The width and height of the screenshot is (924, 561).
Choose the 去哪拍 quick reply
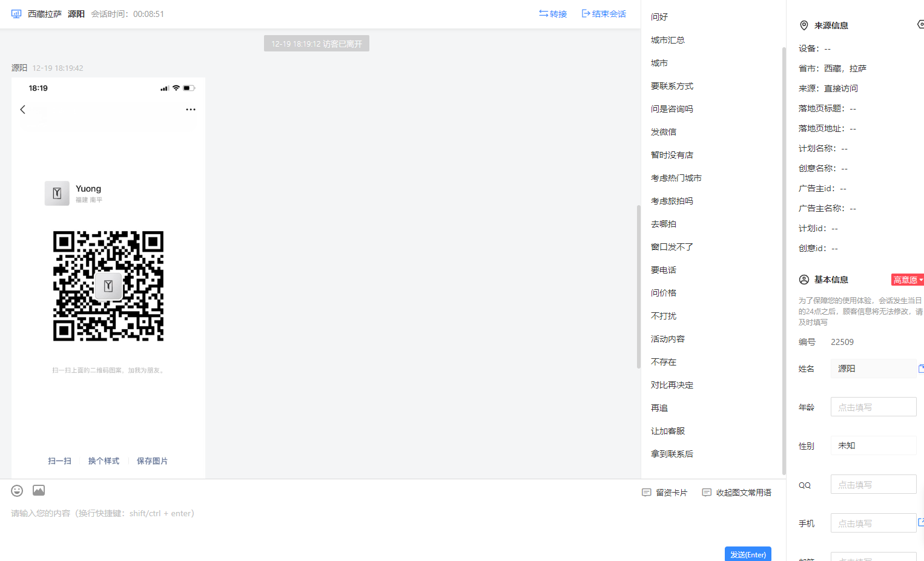[664, 224]
